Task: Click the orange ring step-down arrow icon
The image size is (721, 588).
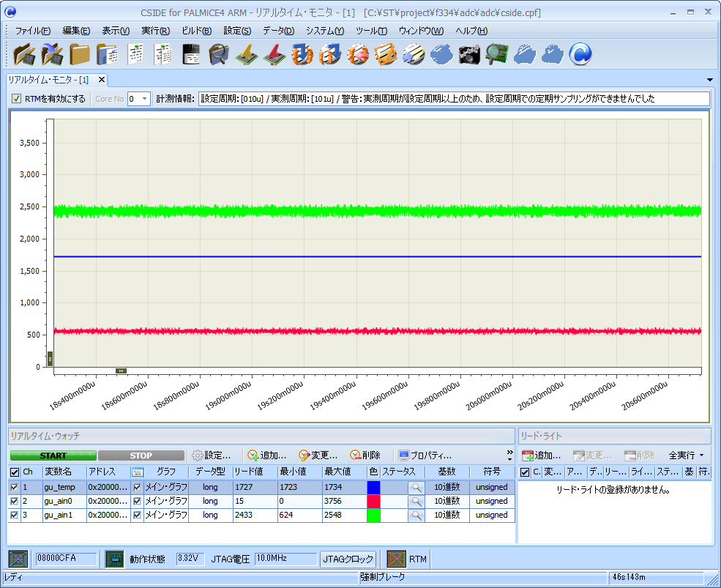Action: click(x=302, y=54)
